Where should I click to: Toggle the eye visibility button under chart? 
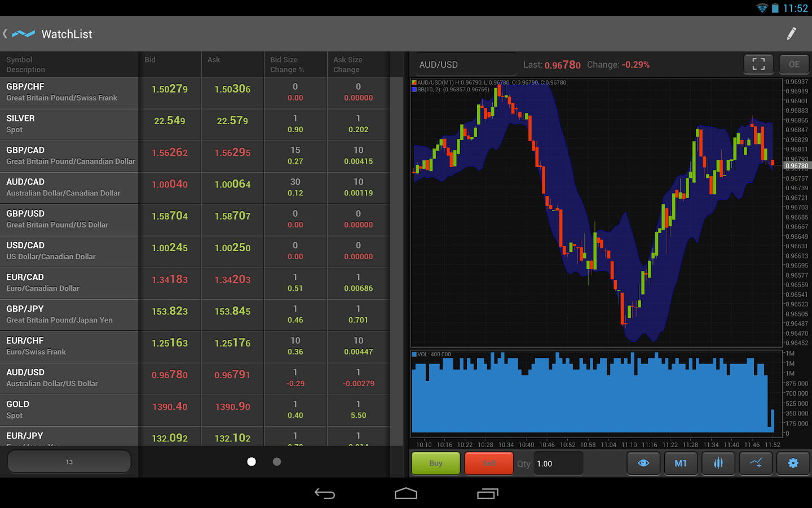pyautogui.click(x=643, y=463)
